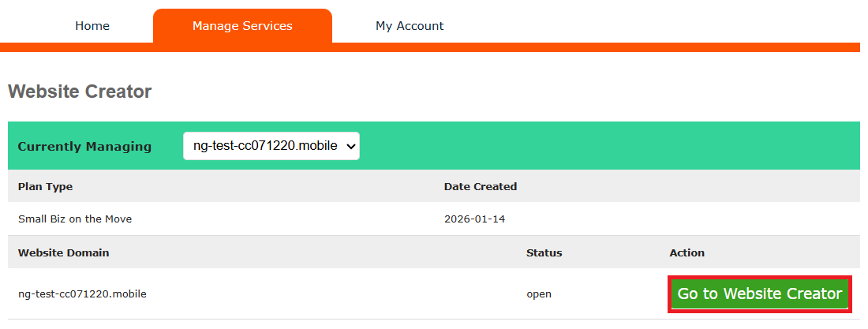
Task: Click the Currently Managing label
Action: (x=84, y=147)
